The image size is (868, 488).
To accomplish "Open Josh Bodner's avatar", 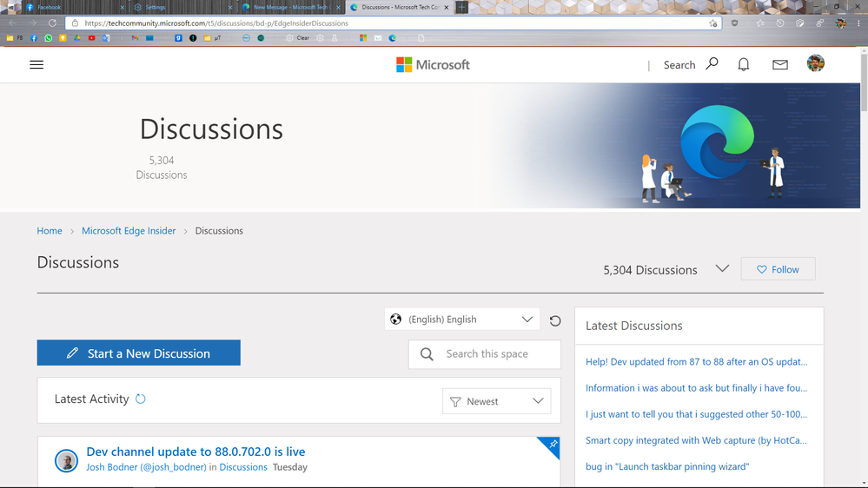I will [x=66, y=460].
